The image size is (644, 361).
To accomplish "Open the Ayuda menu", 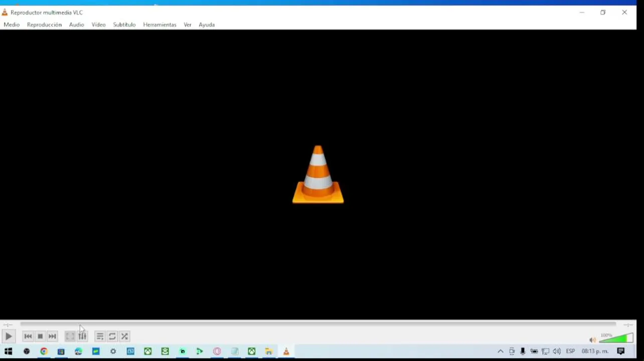I will pos(207,25).
